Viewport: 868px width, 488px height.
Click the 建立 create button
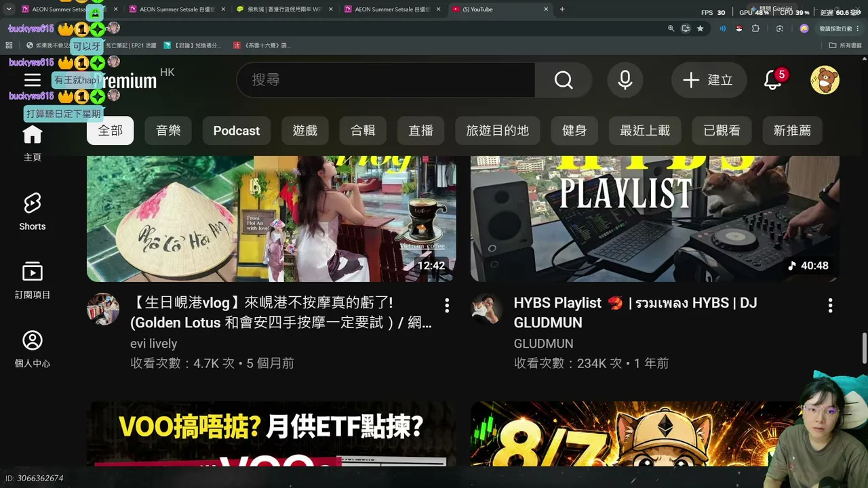[x=709, y=80]
